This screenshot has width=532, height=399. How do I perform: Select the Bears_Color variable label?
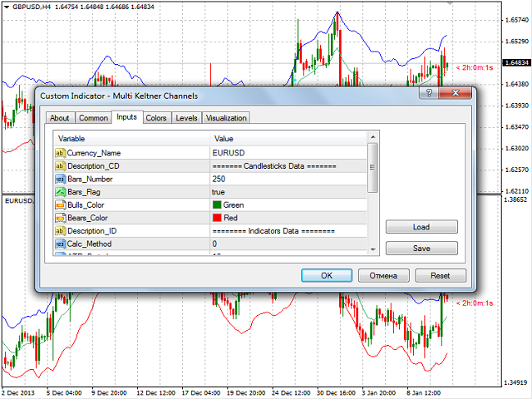pos(87,218)
